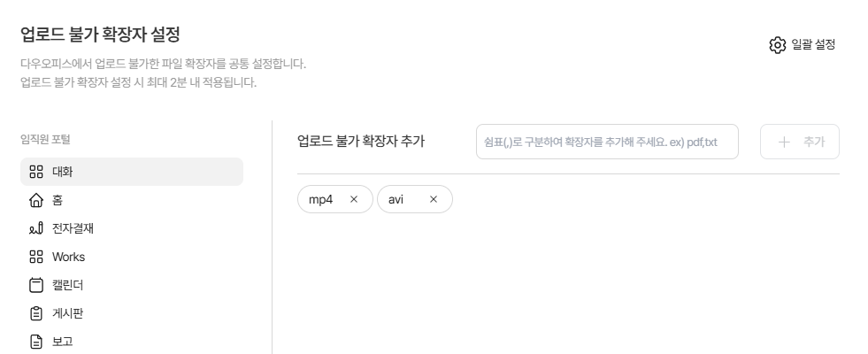Screen dimensions: 868x354
Task: Switch to the 캘린더 menu
Action: pos(68,285)
